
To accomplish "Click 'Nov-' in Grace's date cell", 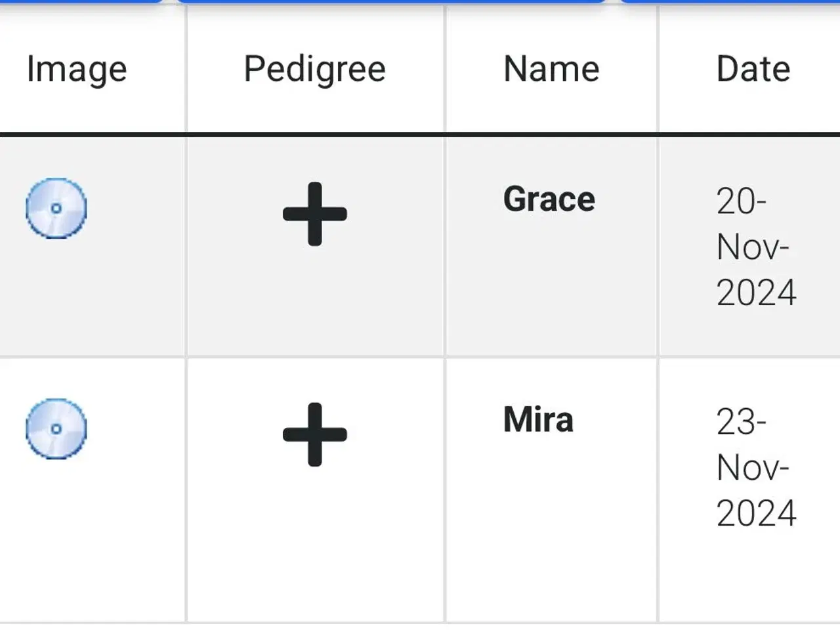I will (753, 247).
